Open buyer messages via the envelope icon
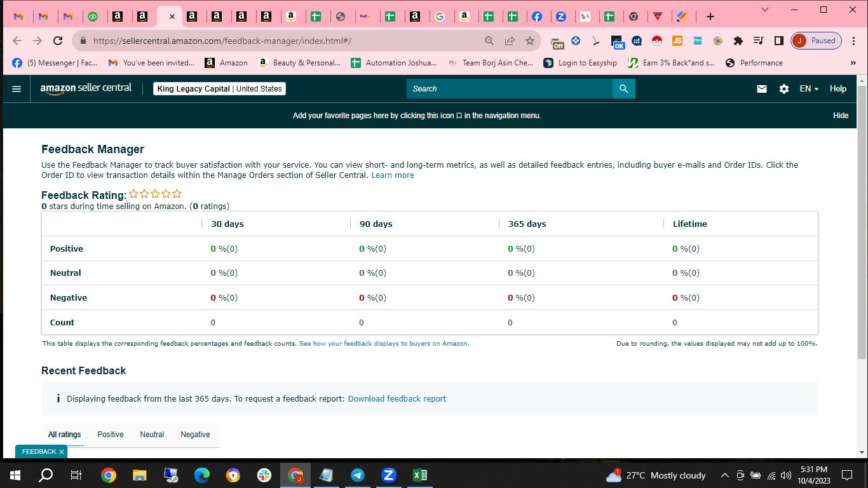Screen dimensions: 868x488 tap(762, 89)
